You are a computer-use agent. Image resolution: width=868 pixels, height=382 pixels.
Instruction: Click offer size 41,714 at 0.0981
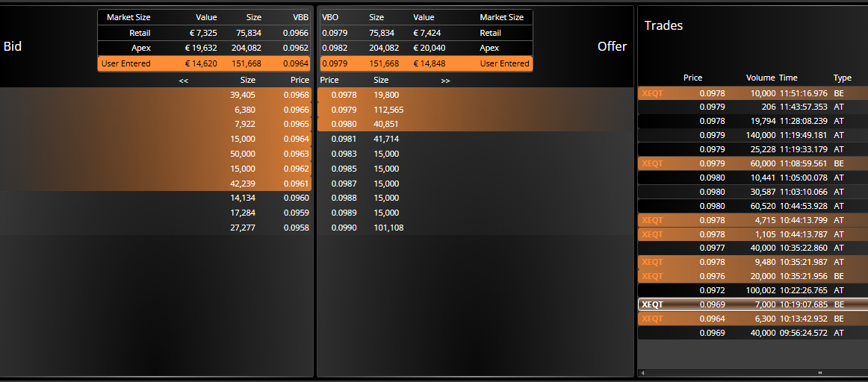click(386, 139)
